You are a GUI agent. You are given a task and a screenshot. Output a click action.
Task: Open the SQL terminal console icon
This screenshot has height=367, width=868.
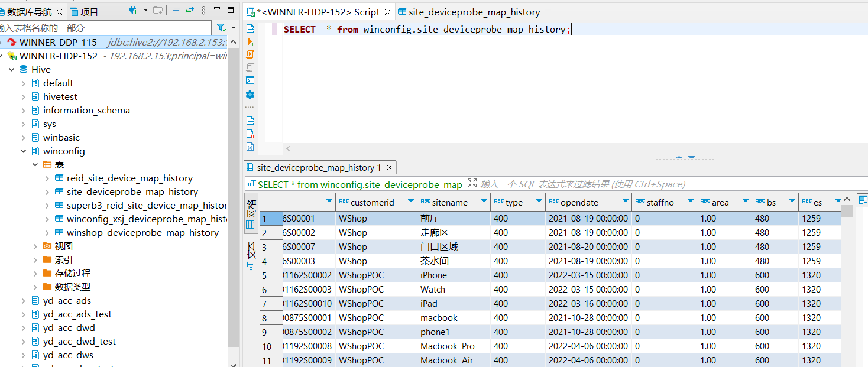coord(250,80)
